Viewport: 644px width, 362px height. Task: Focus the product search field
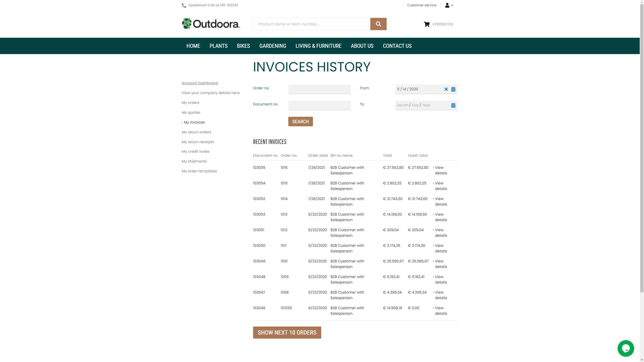click(x=311, y=24)
